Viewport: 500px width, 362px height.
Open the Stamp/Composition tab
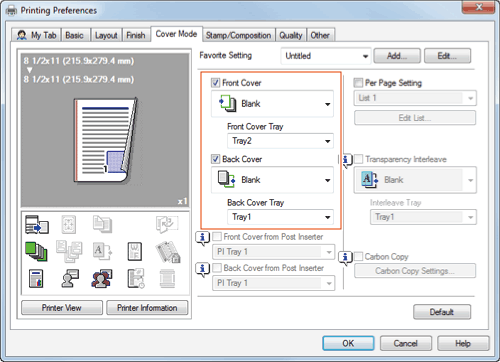click(239, 35)
